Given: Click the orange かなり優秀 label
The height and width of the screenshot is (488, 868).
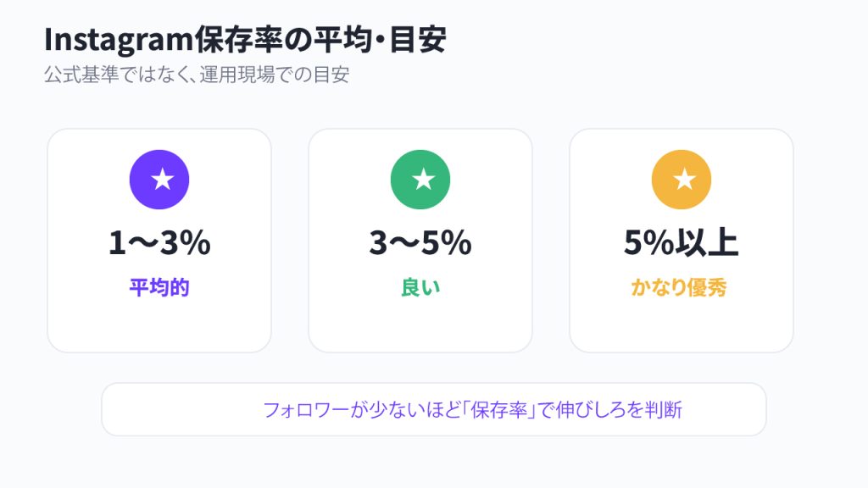Looking at the screenshot, I should coord(679,288).
